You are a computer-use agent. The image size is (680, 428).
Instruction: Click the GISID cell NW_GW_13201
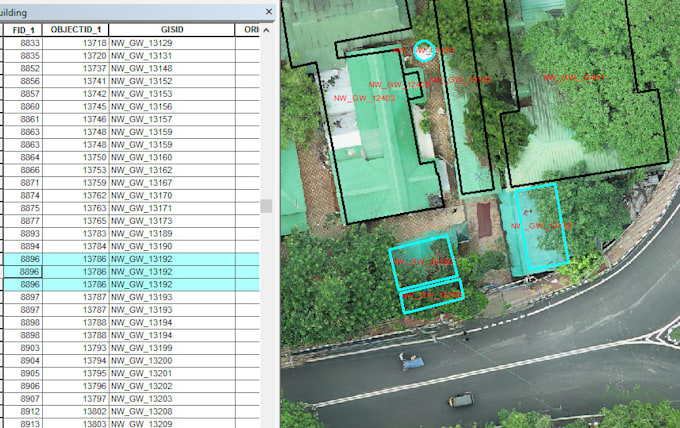point(172,373)
